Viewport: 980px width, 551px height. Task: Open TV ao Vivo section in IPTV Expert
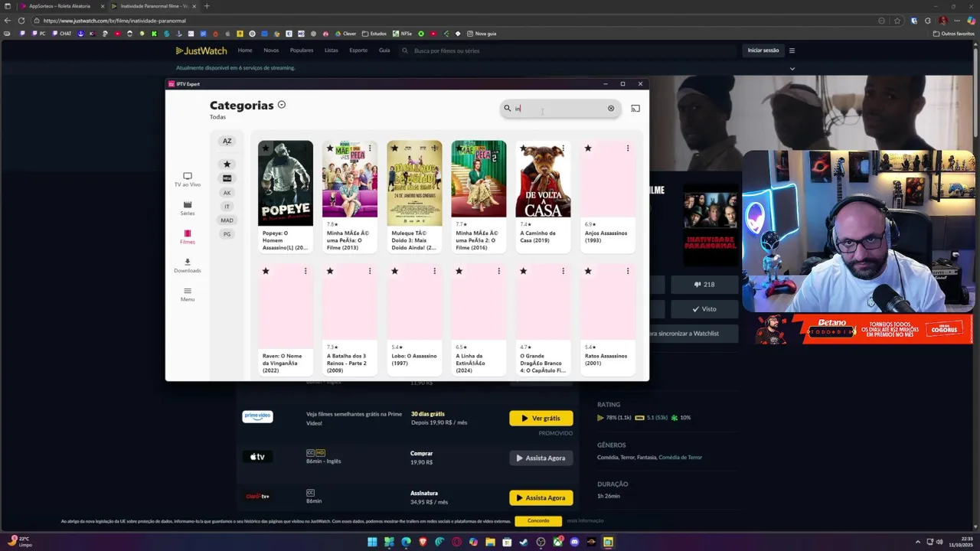click(188, 179)
